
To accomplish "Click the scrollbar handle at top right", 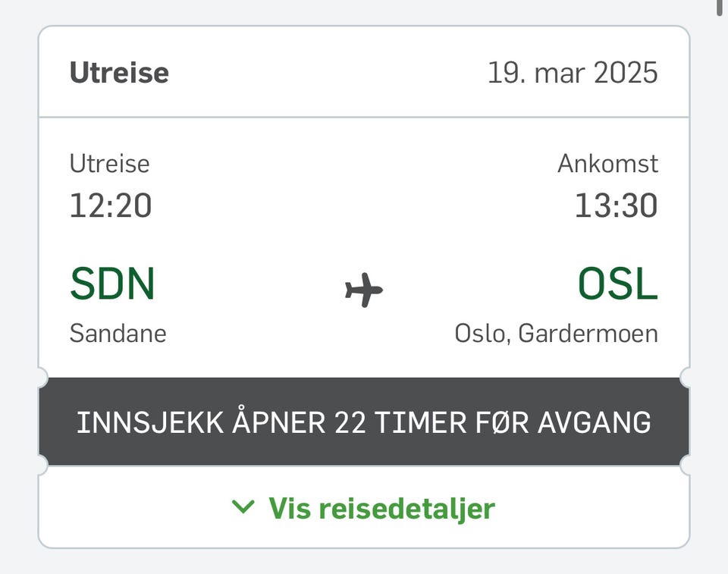I will (x=720, y=8).
